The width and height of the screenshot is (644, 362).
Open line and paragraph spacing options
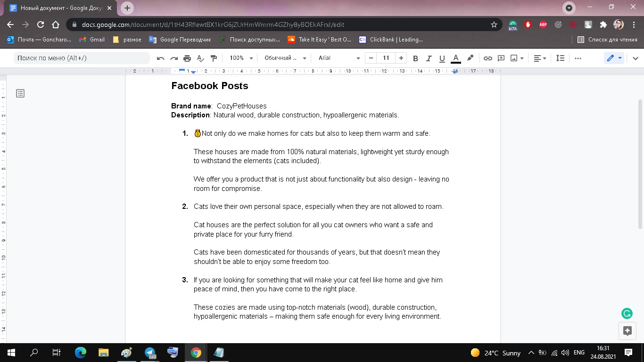tap(560, 58)
